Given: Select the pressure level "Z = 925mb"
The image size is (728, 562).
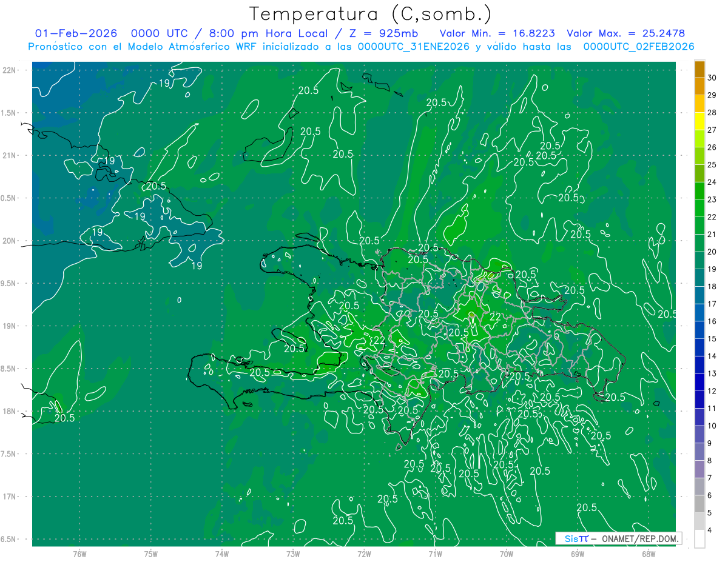Looking at the screenshot, I should click(x=384, y=34).
